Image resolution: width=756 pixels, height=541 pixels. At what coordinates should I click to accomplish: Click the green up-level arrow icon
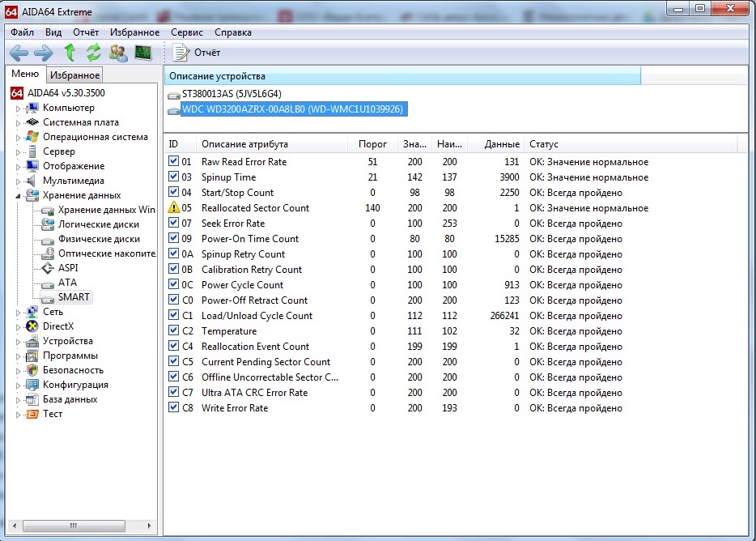point(70,53)
